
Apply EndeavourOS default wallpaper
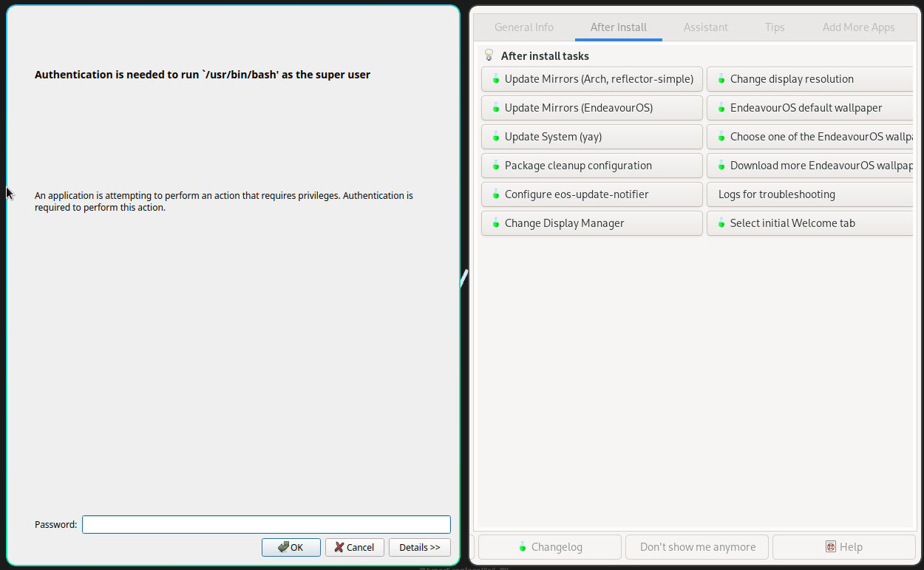click(810, 108)
